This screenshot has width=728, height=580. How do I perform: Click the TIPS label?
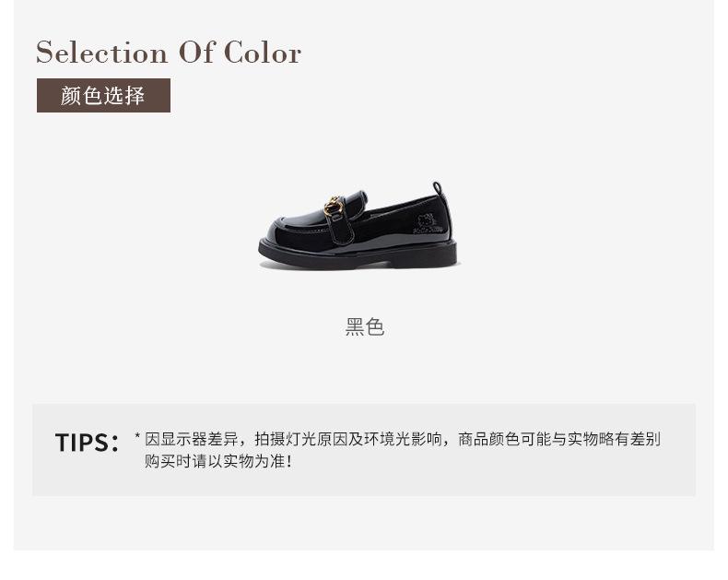(x=87, y=443)
